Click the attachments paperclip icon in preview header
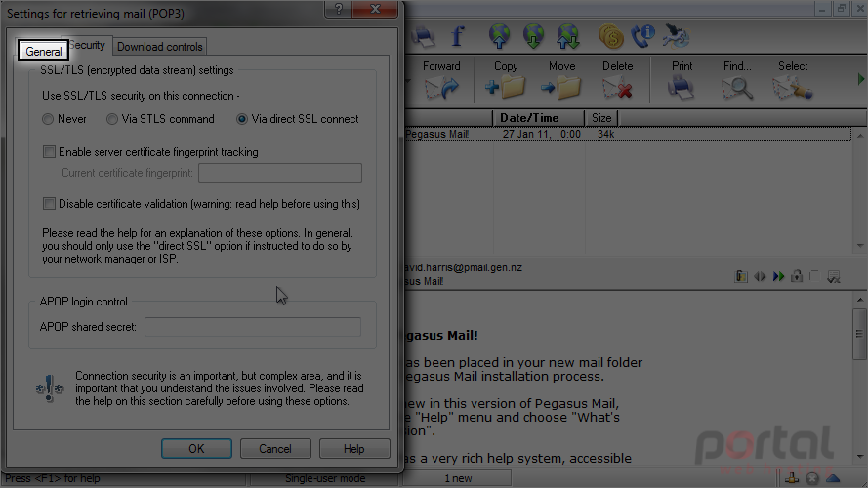The image size is (868, 488). tap(741, 276)
